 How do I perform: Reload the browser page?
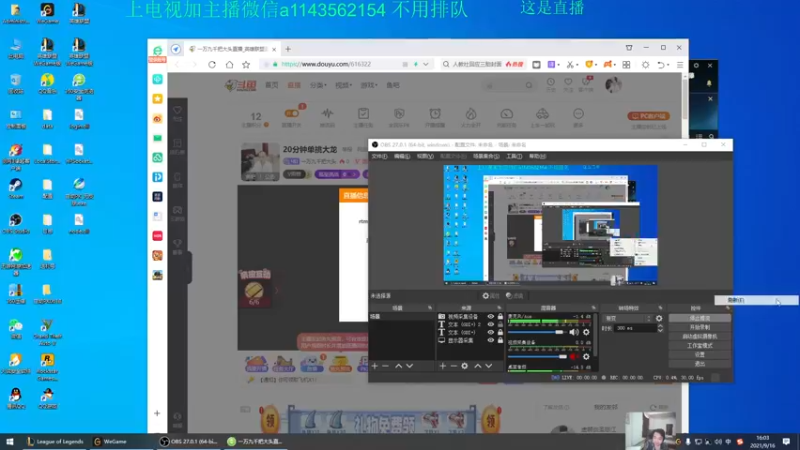[212, 65]
